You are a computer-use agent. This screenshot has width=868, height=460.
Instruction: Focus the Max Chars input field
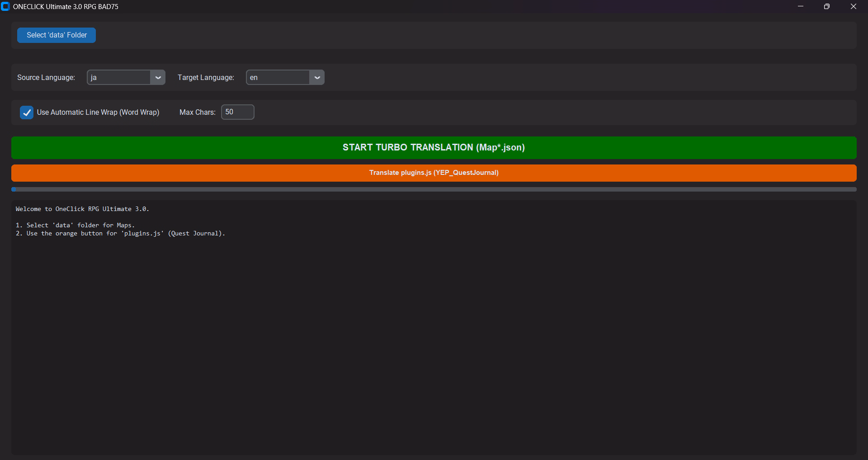coord(237,112)
